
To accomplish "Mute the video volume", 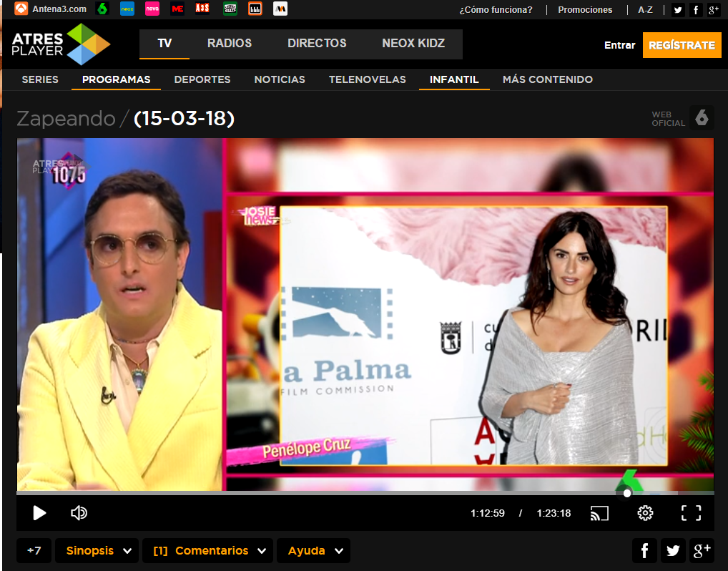I will [79, 513].
